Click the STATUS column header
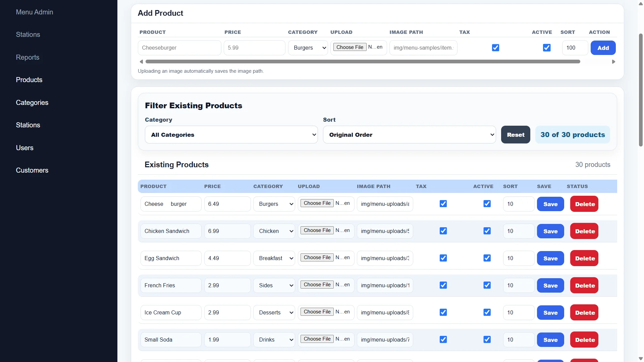This screenshot has width=644, height=362. (x=577, y=186)
